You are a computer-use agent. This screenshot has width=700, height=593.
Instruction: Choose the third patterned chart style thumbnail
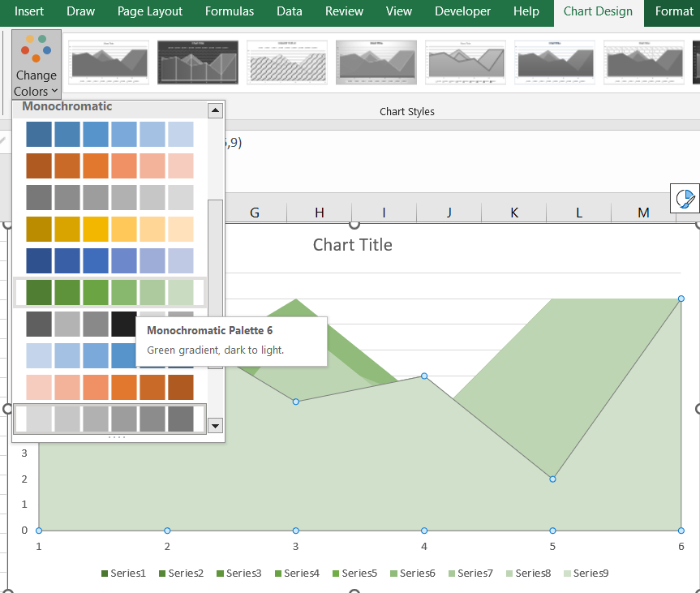coord(287,62)
